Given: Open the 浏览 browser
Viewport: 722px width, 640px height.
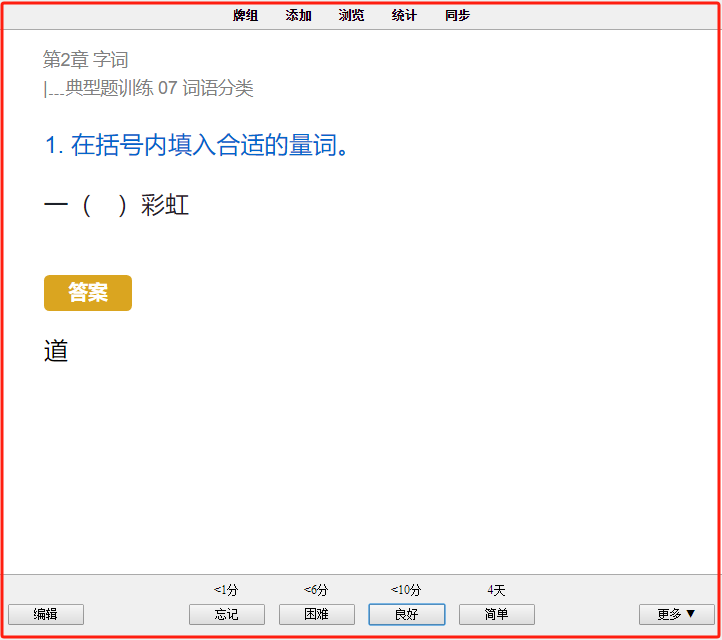Looking at the screenshot, I should point(351,16).
